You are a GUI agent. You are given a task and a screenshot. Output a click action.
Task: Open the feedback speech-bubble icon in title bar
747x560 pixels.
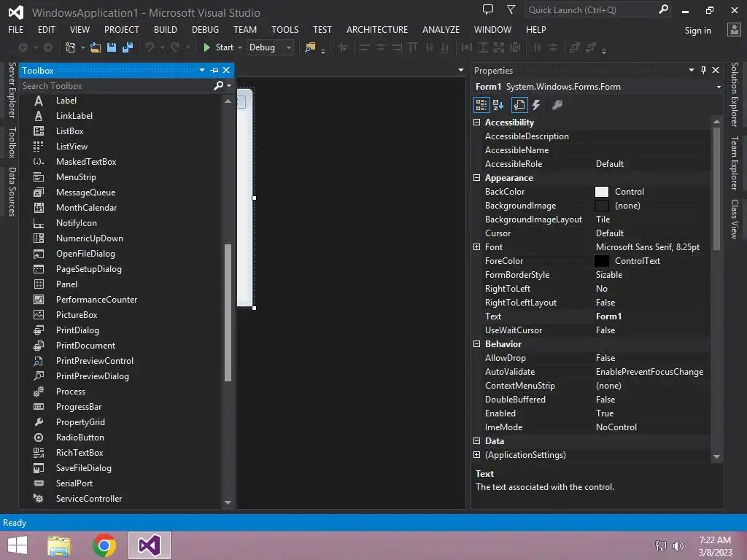(x=488, y=9)
